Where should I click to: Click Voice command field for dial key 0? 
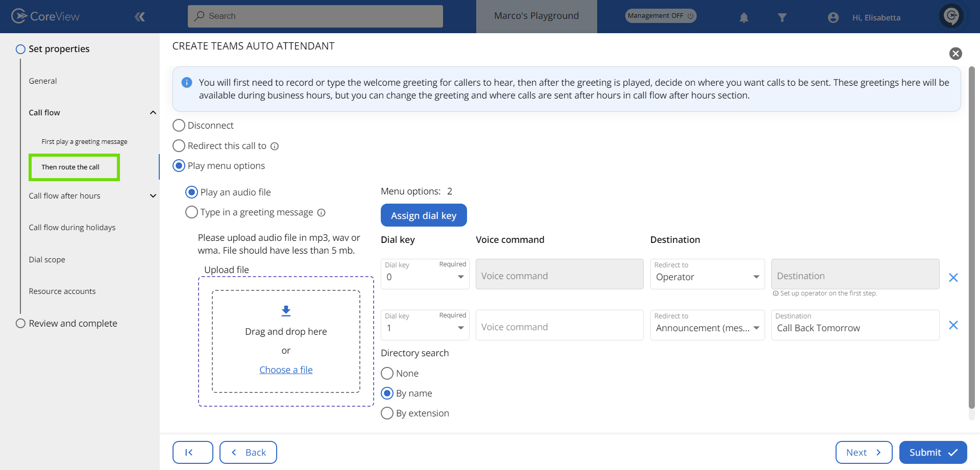(559, 274)
